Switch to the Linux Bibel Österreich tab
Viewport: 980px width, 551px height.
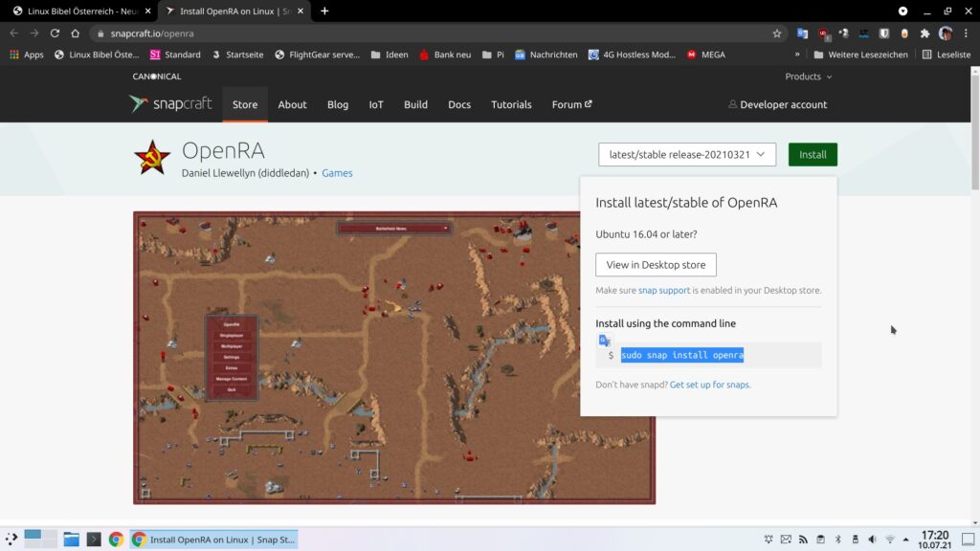77,11
